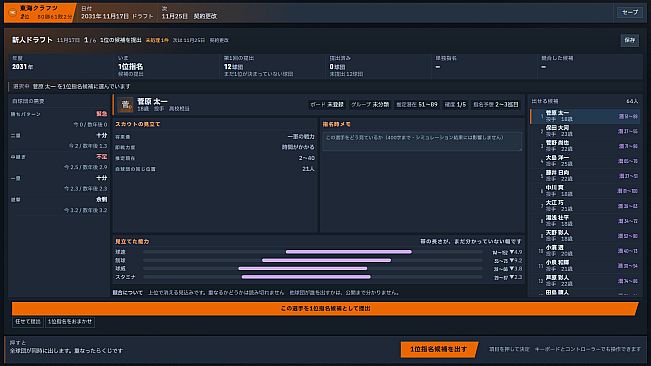Select 小倉 遼 in the candidate list
This screenshot has height=366, width=651.
585,251
